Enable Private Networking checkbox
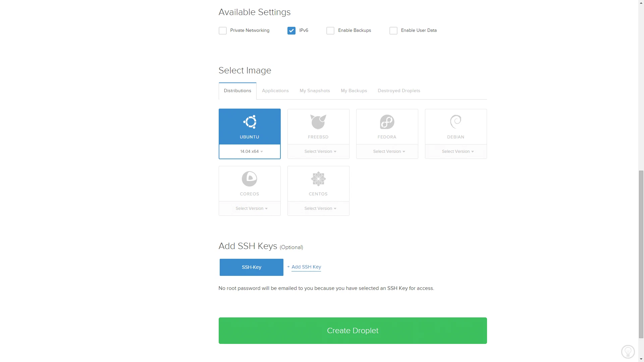This screenshot has width=644, height=362. point(223,31)
